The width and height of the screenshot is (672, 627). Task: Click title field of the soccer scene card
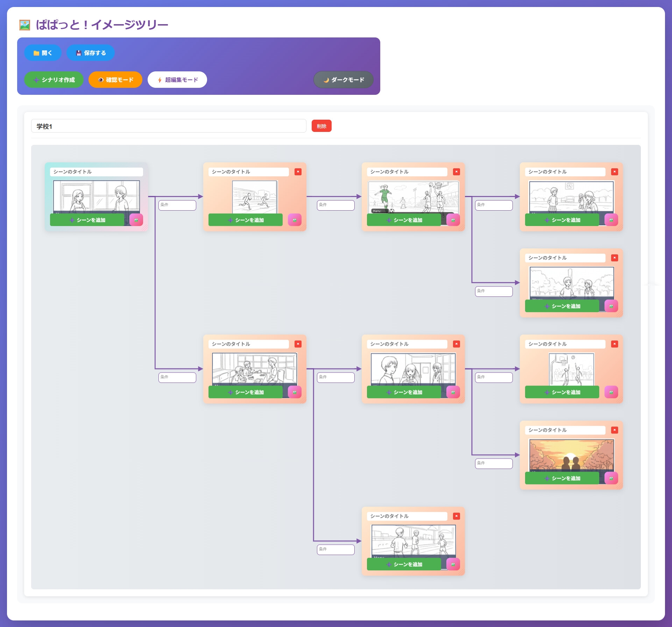pyautogui.click(x=407, y=172)
